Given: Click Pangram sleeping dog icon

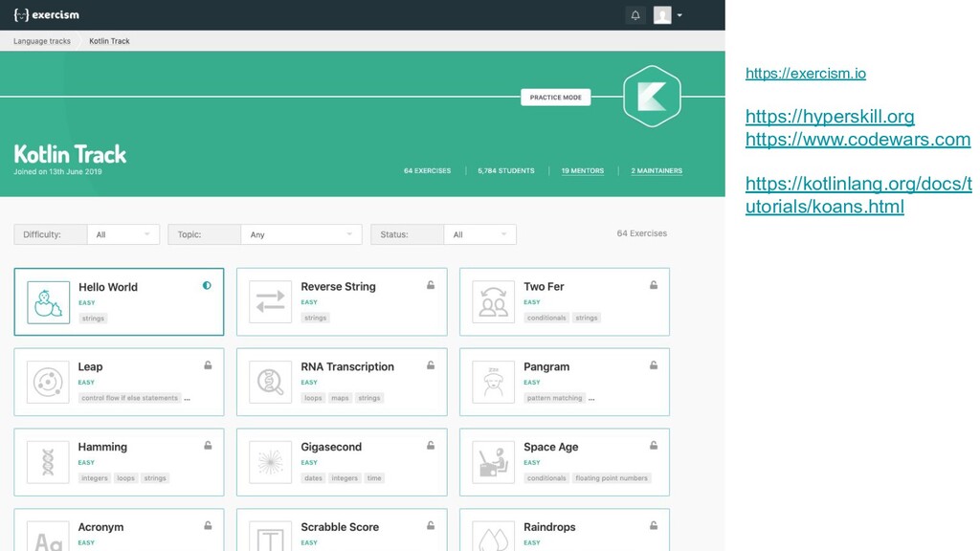Looking at the screenshot, I should pos(493,382).
